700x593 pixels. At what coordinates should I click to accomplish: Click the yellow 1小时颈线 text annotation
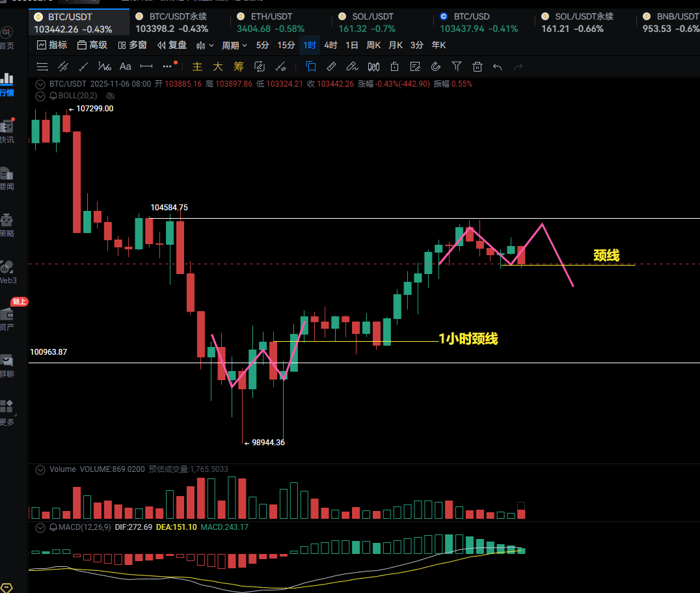pyautogui.click(x=468, y=338)
